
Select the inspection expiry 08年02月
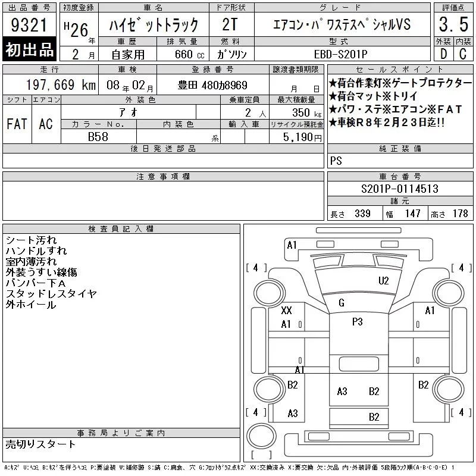click(x=130, y=86)
